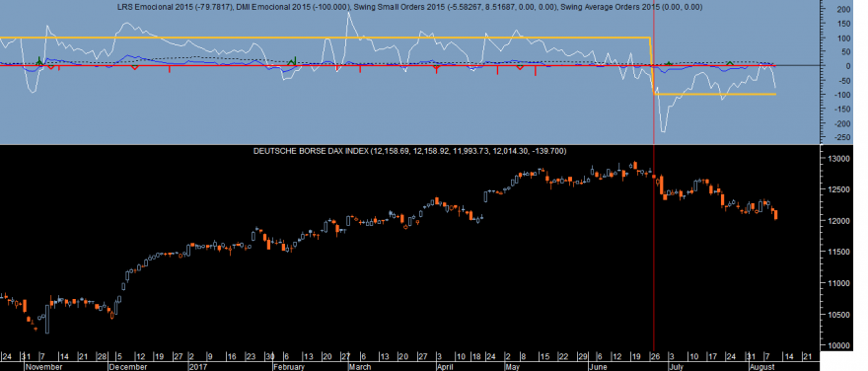Screen dimensions: 868x371
Task: Click the April month label
Action: [446, 367]
